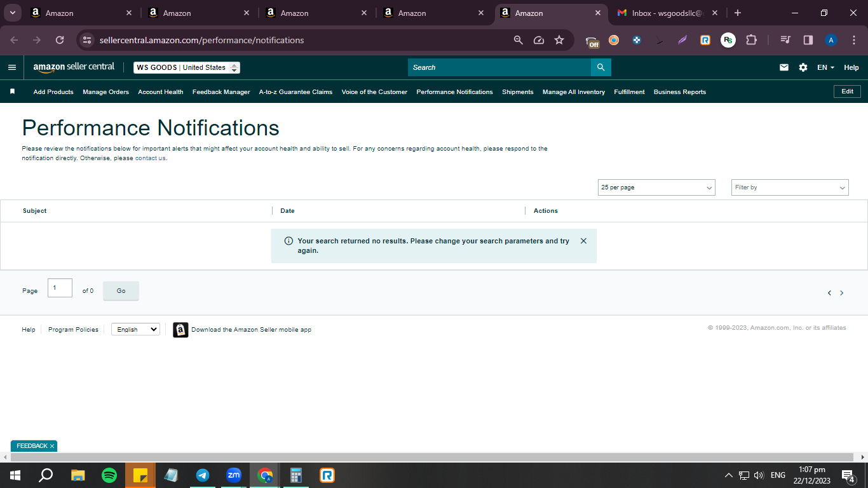Open a new Chrome tab

tap(738, 13)
